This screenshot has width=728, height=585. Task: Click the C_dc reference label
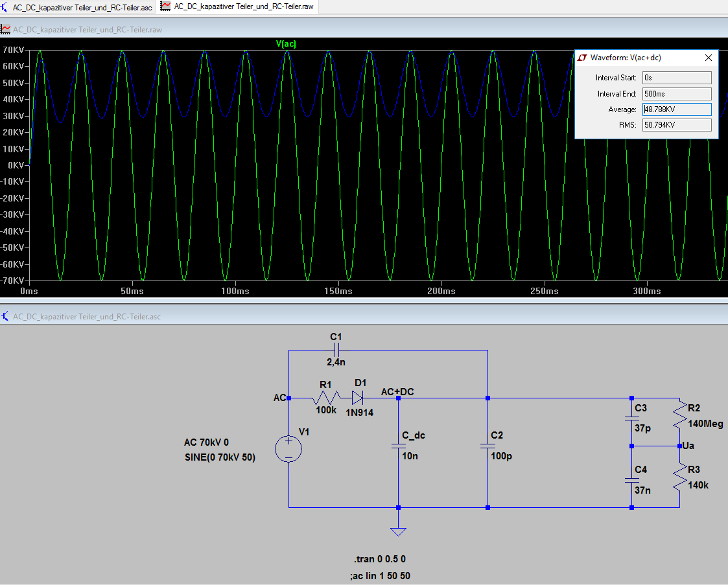point(414,435)
